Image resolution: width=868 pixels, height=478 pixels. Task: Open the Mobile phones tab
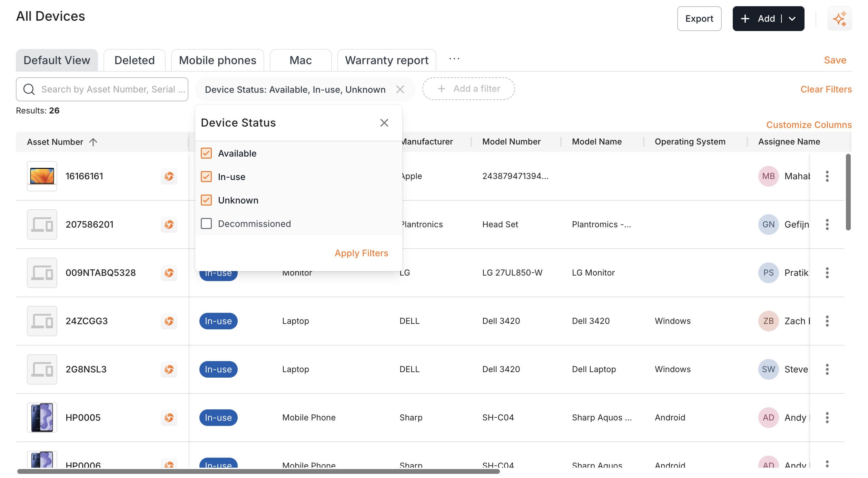pyautogui.click(x=218, y=60)
